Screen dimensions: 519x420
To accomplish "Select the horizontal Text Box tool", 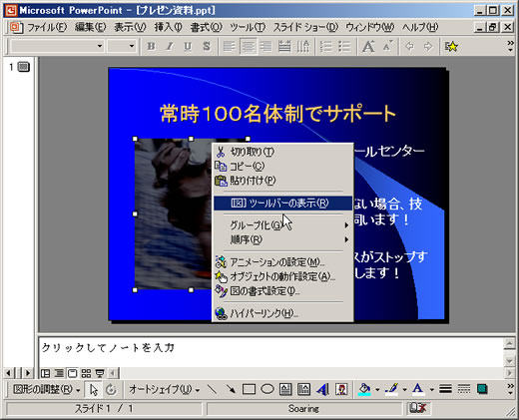I will (x=285, y=389).
